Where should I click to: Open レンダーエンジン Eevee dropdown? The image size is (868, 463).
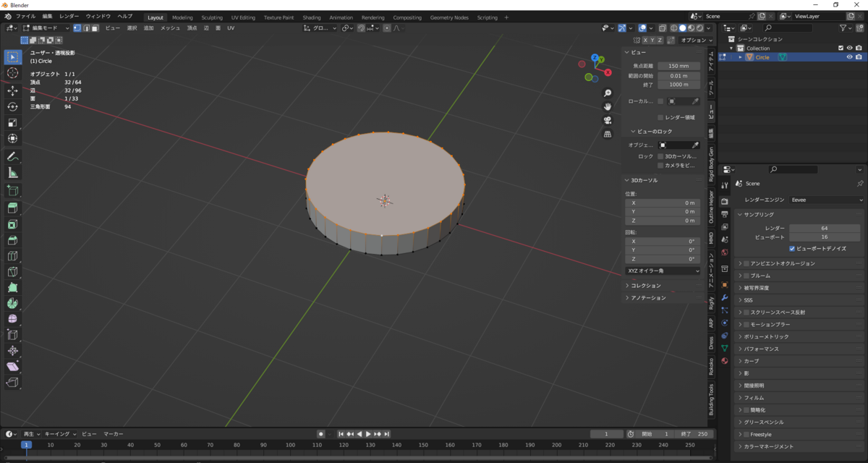tap(826, 200)
